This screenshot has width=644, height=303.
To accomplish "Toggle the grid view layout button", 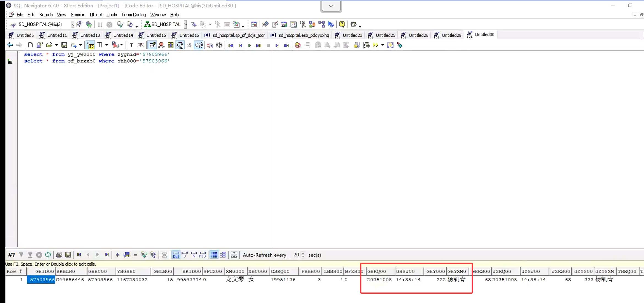I will pos(214,255).
